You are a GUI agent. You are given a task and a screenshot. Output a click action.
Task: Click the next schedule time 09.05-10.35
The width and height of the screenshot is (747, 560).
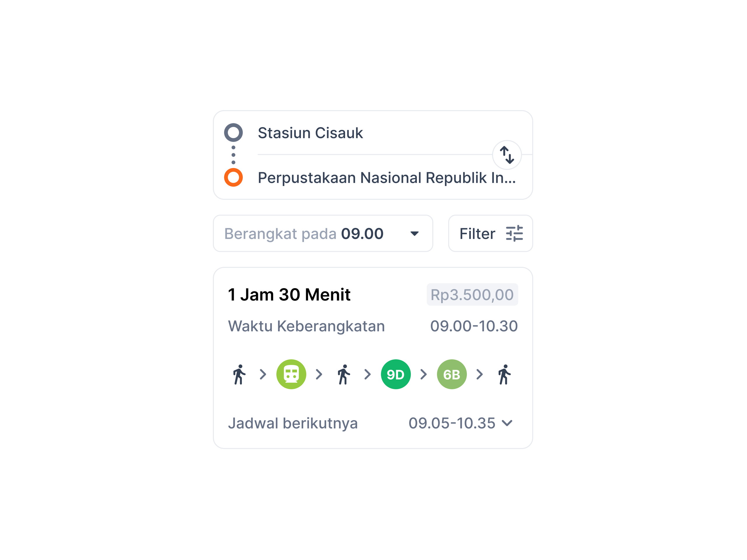tap(451, 423)
